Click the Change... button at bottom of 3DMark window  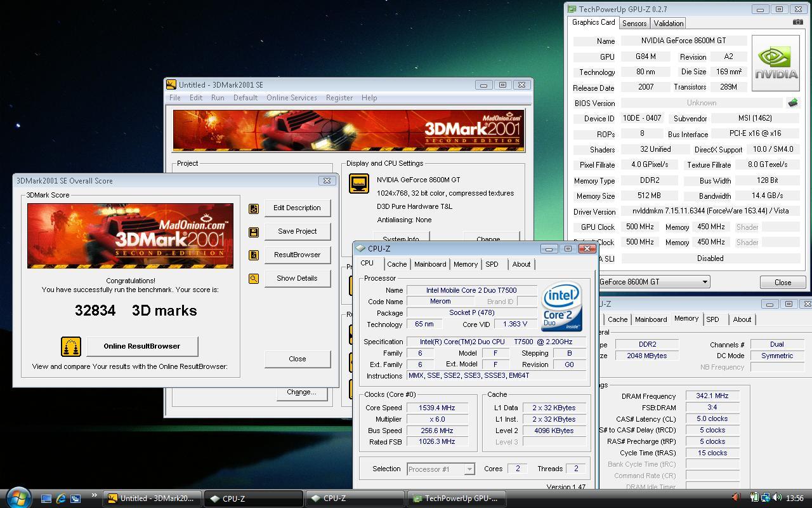[x=301, y=392]
